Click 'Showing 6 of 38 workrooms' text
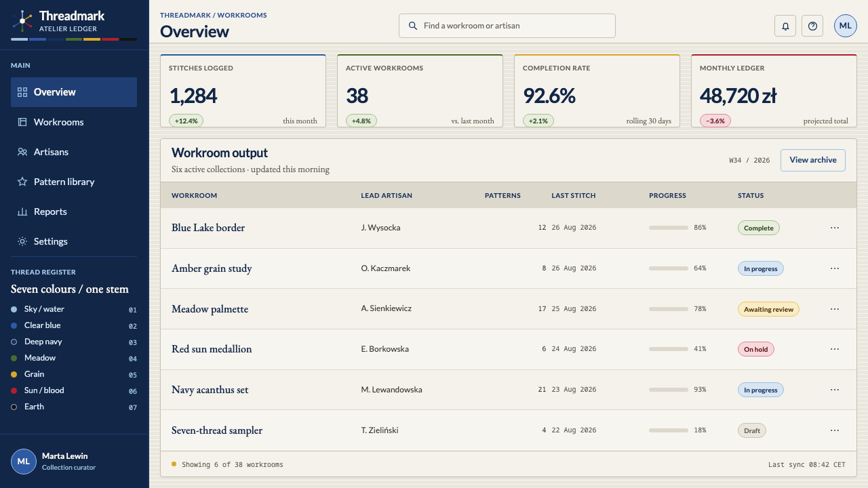Viewport: 868px width, 488px height. coord(233,465)
